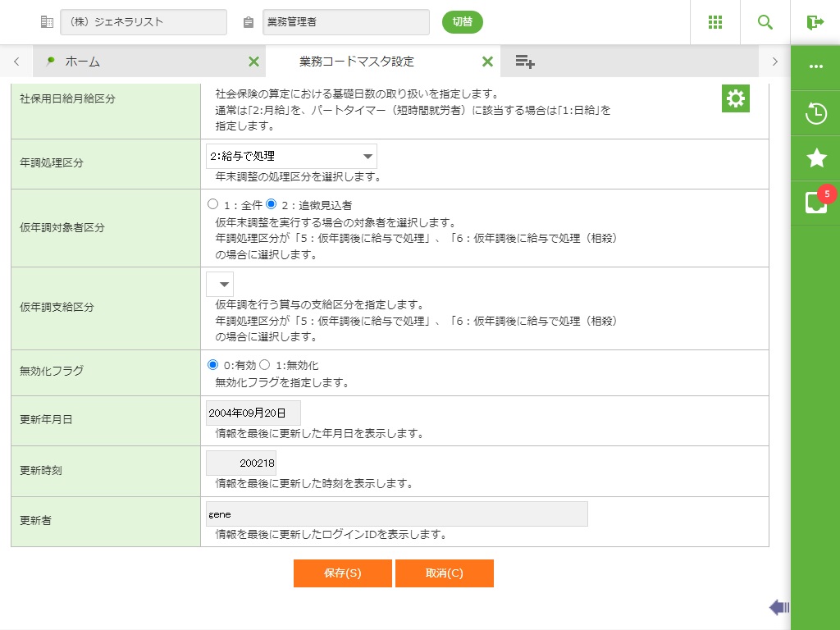Expand the 年調処理区分 dropdown
This screenshot has height=630, width=840.
tap(291, 156)
